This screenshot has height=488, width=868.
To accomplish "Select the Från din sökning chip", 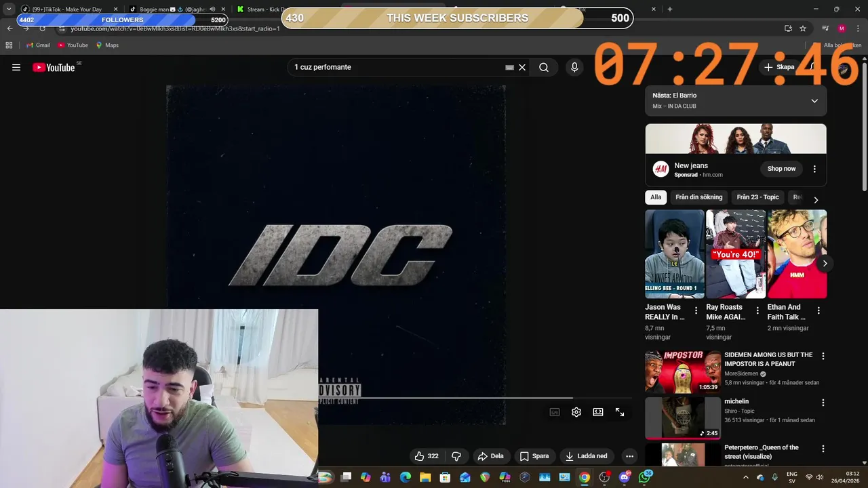I will coord(698,197).
